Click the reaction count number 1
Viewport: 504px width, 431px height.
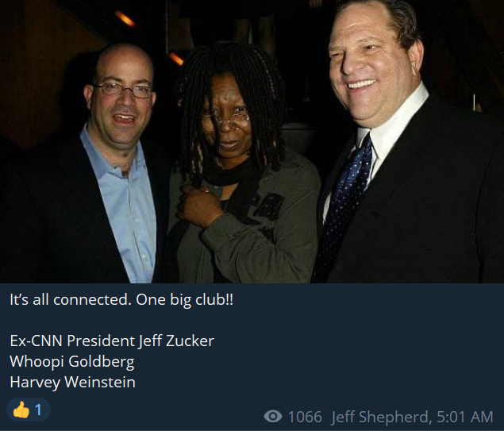[38, 410]
